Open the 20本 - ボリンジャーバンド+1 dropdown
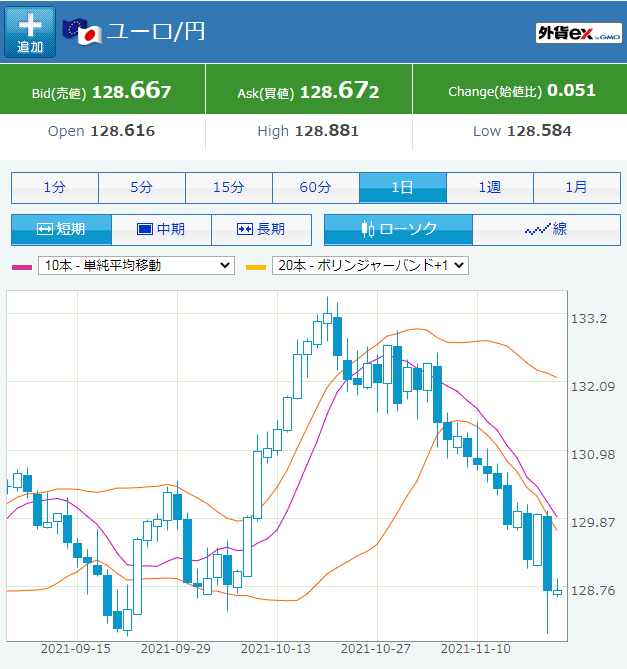The width and height of the screenshot is (627, 669). tap(370, 265)
